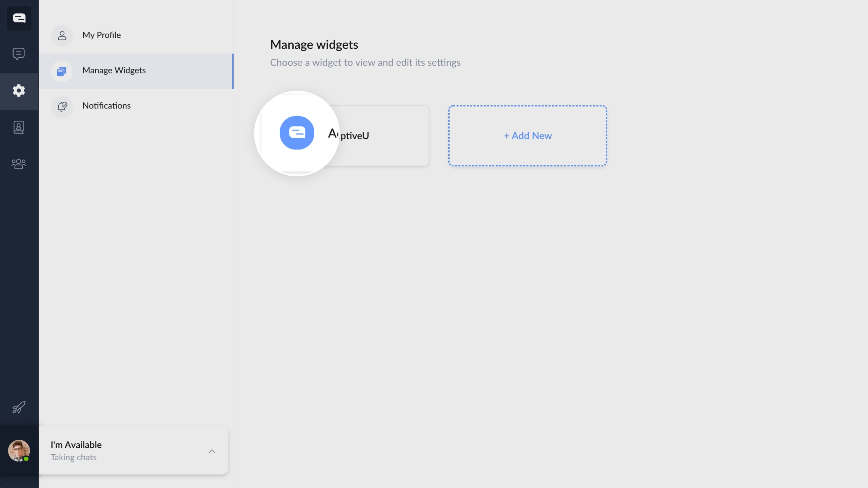Click the My Profile person icon
The width and height of the screenshot is (868, 488).
click(x=62, y=35)
